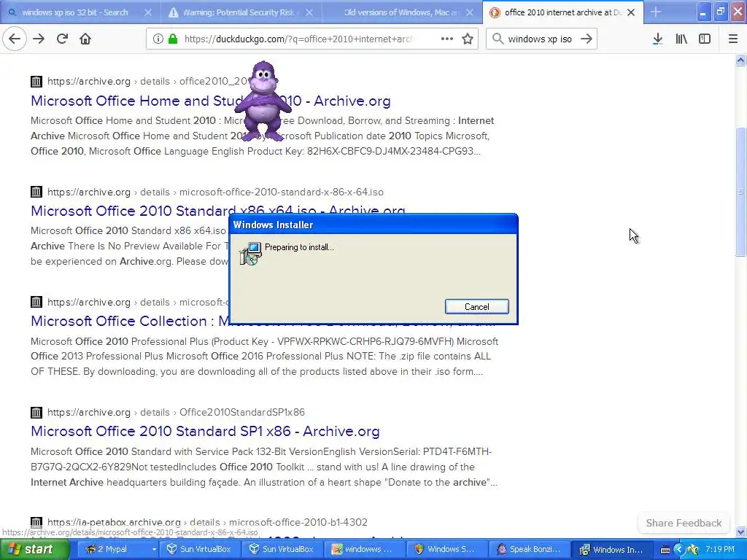
Task: Click the green padlock security icon
Action: (173, 39)
